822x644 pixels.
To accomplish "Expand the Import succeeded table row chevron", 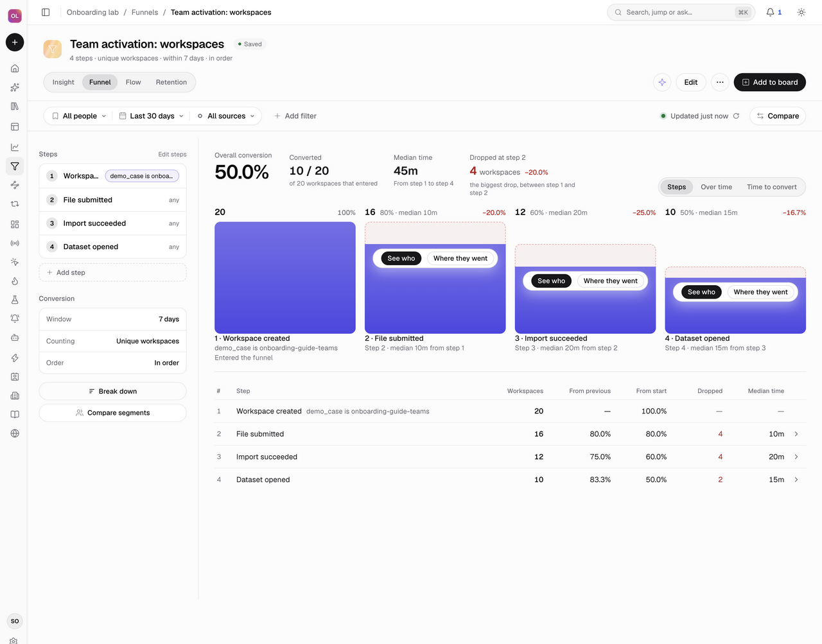I will click(796, 457).
